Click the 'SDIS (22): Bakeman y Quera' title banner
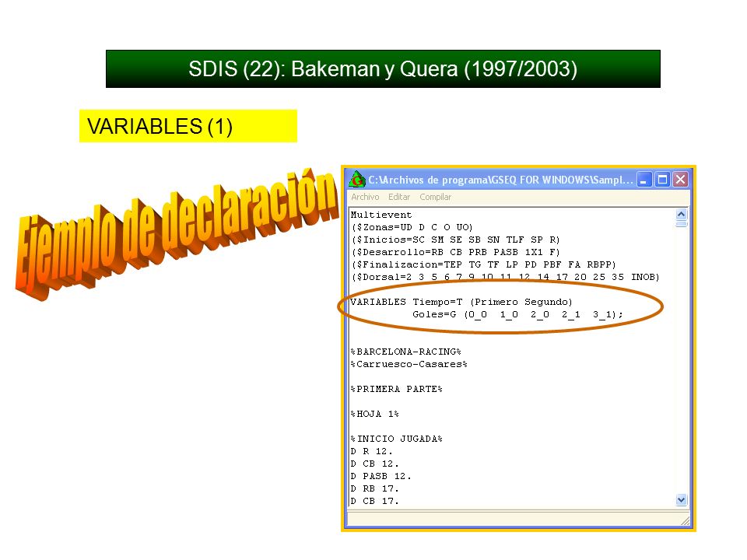The width and height of the screenshot is (747, 560). click(x=383, y=68)
